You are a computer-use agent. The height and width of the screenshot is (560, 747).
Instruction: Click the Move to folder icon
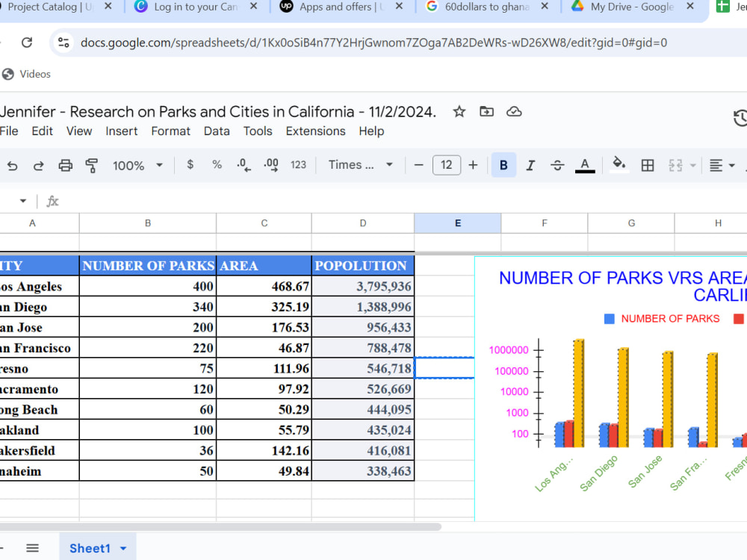click(x=486, y=111)
